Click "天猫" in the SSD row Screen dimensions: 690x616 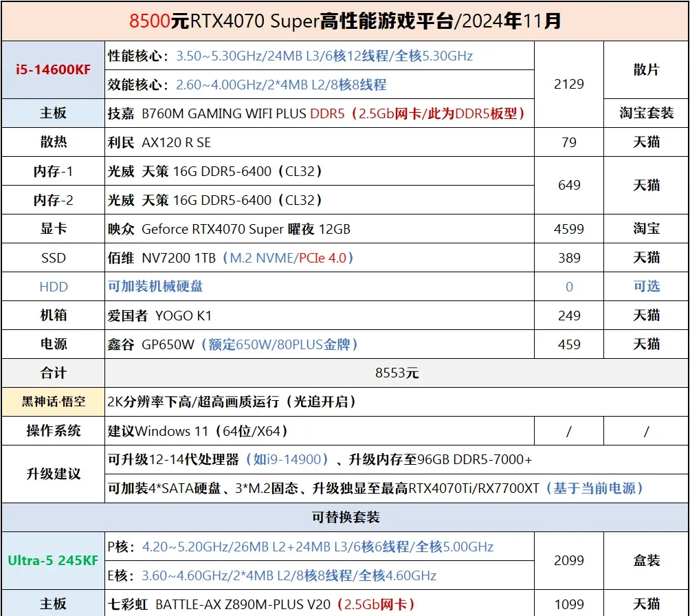tap(646, 258)
